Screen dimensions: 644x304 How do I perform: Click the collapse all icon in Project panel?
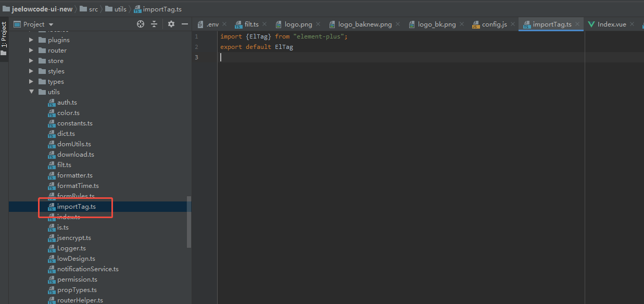[x=154, y=24]
